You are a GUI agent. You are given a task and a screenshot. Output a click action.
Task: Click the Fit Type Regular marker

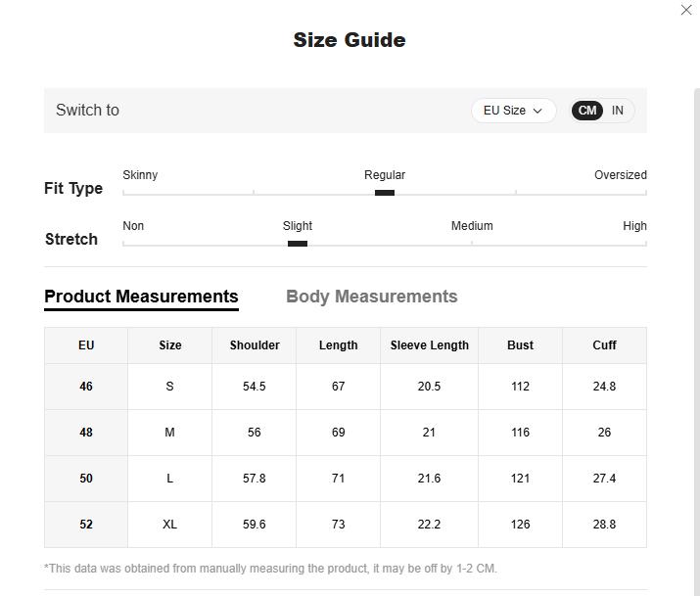coord(385,193)
